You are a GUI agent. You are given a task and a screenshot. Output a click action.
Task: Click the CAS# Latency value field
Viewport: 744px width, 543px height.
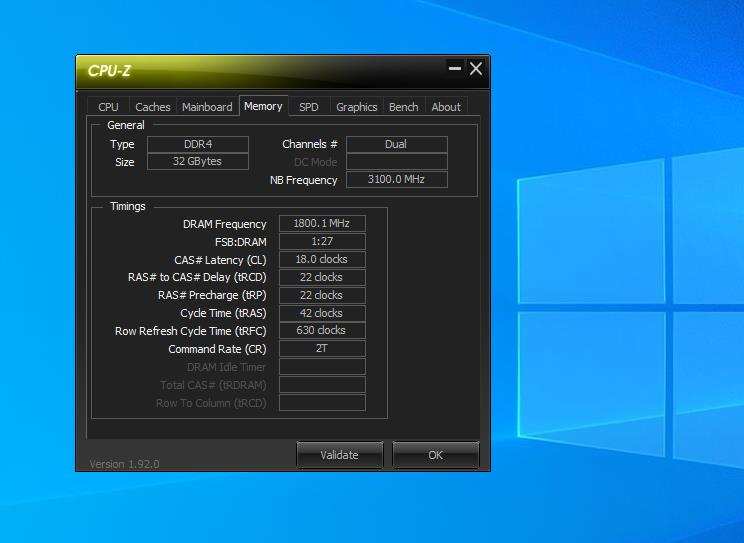pos(322,259)
